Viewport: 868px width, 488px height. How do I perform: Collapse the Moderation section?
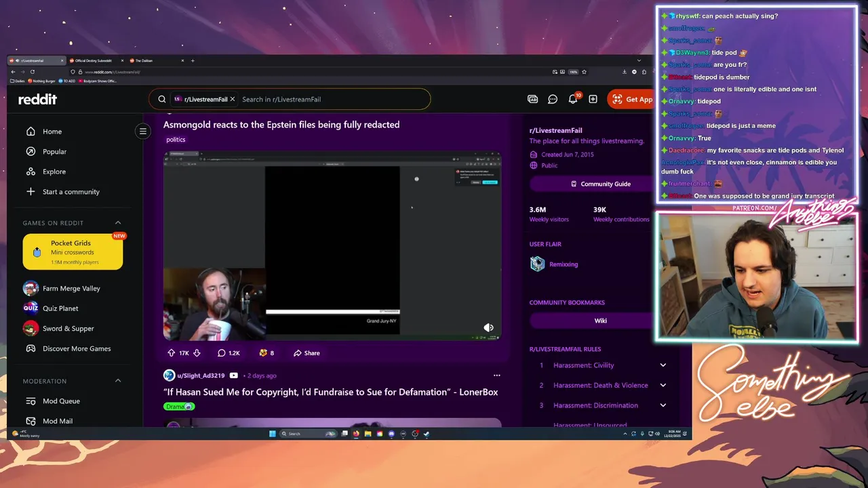pos(118,381)
